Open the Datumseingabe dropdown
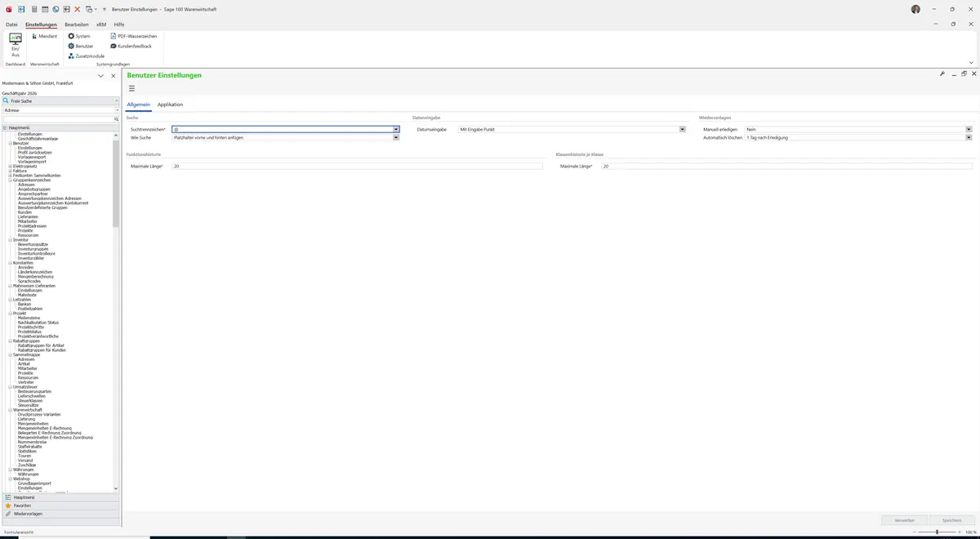Image resolution: width=980 pixels, height=539 pixels. [x=682, y=129]
